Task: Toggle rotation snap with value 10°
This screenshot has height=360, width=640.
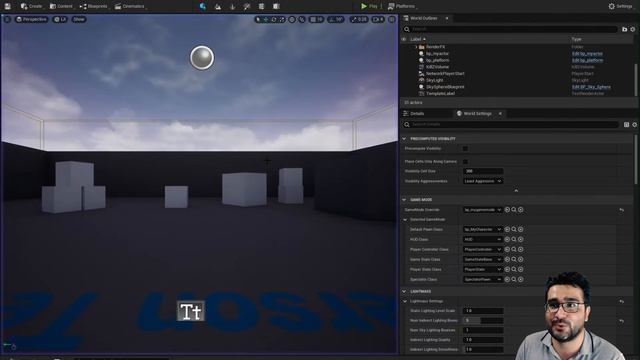Action: [336, 19]
